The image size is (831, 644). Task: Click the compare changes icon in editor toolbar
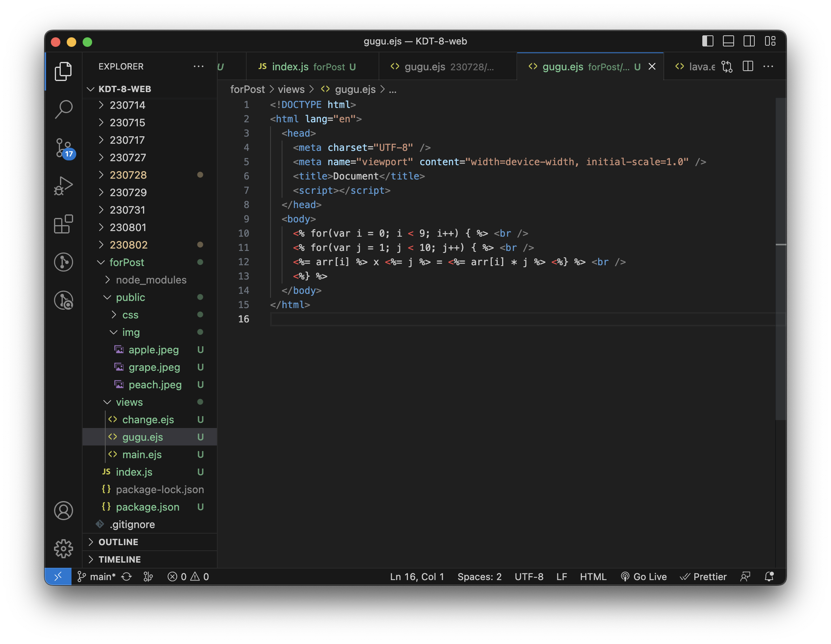tap(727, 66)
